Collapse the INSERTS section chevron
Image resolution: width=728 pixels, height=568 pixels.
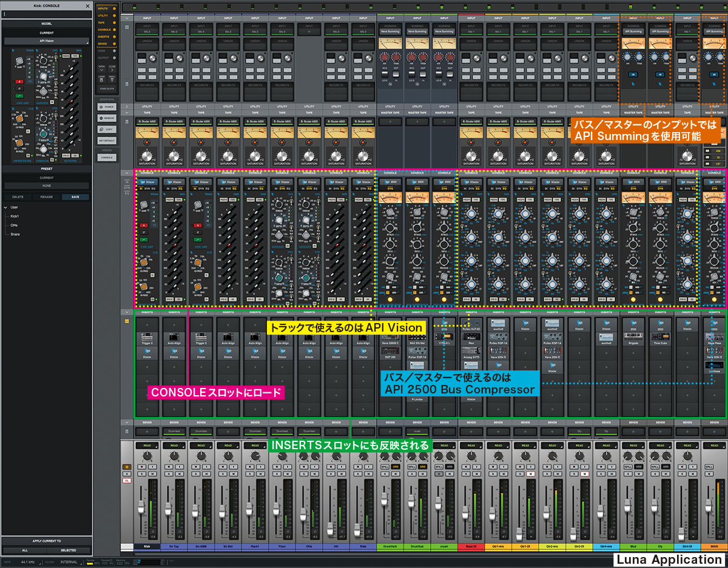(126, 313)
